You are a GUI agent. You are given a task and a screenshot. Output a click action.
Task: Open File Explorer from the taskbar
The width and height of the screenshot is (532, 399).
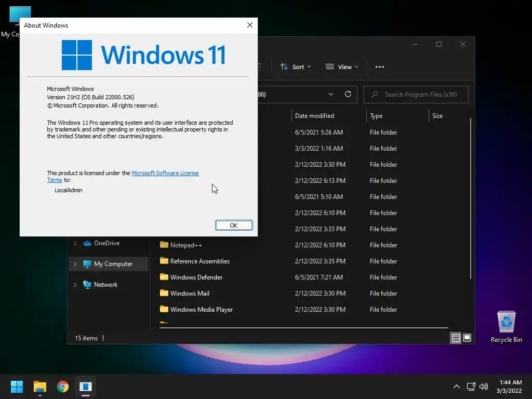[x=39, y=387]
